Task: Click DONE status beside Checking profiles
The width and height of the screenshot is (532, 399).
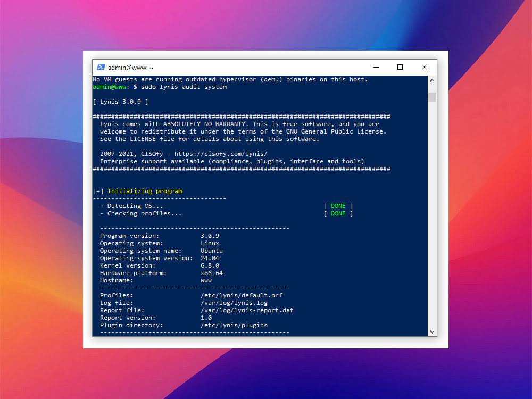Action: (338, 213)
